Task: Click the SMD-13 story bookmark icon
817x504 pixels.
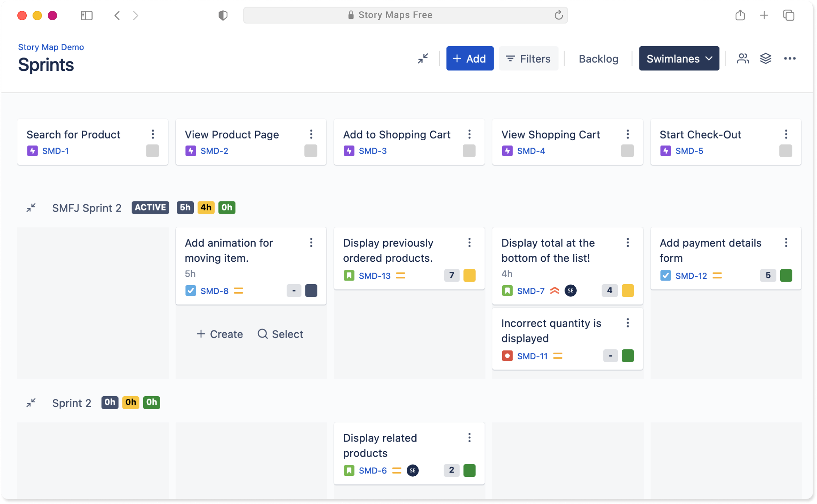Action: [x=349, y=276]
